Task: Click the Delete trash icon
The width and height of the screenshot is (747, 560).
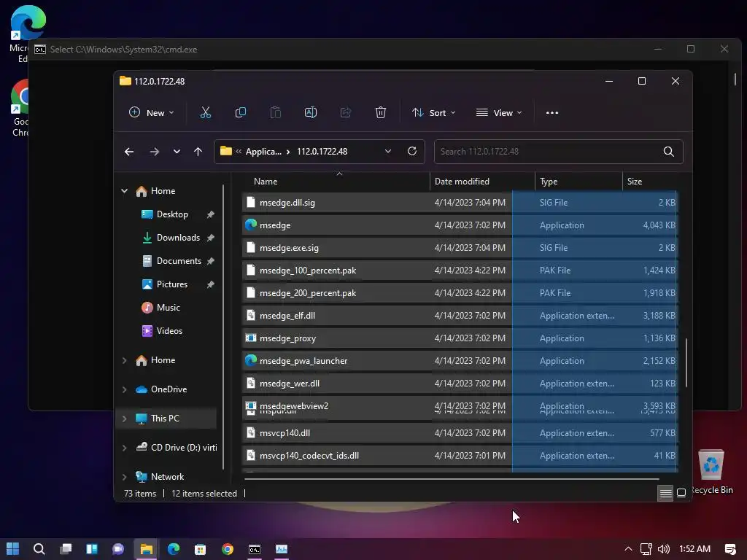Action: tap(381, 113)
